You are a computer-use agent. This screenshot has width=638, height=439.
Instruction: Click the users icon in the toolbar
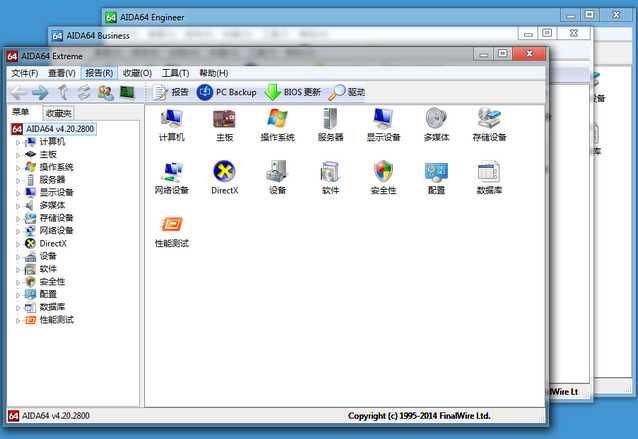106,93
